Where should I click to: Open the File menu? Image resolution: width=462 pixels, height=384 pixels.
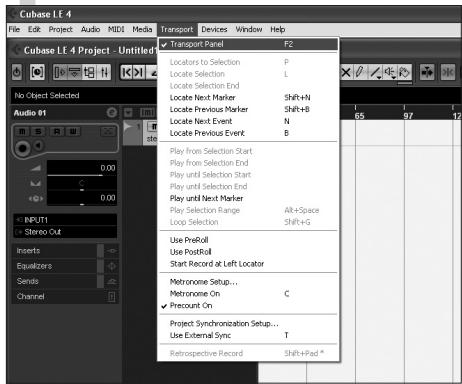tap(14, 29)
